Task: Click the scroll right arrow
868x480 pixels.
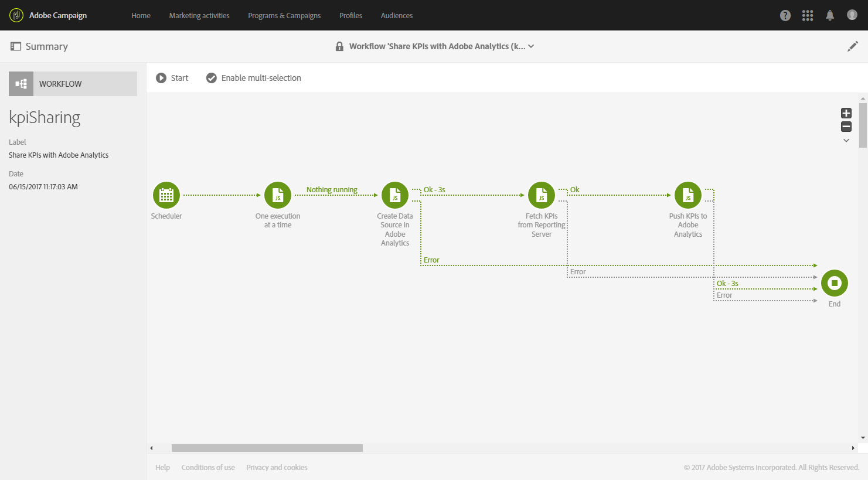Action: pos(853,448)
